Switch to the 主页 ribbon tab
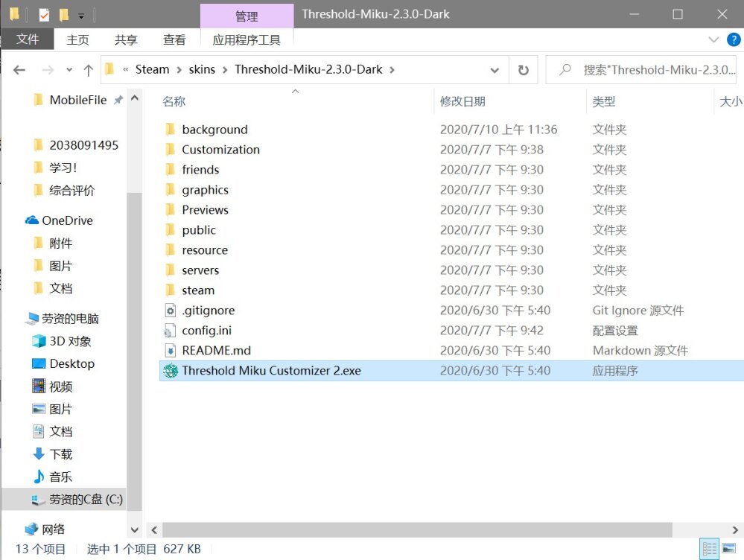Viewport: 744px width, 560px height. click(77, 39)
